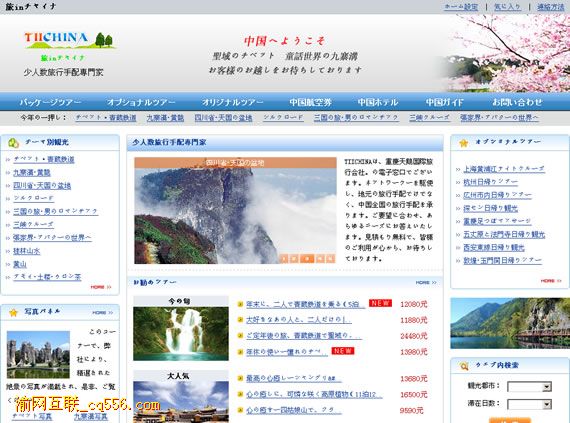Open the 観光都市 dropdown list
The height and width of the screenshot is (423, 570).
pos(530,387)
